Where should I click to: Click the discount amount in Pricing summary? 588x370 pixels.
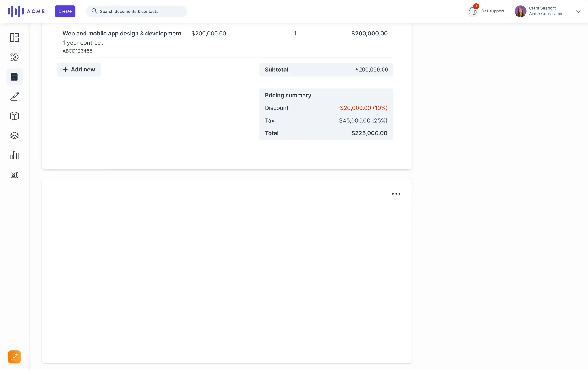click(x=362, y=108)
